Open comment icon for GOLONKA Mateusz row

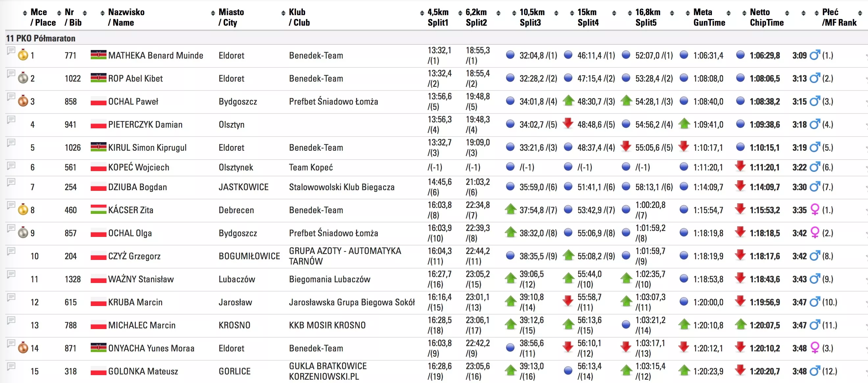coord(11,367)
